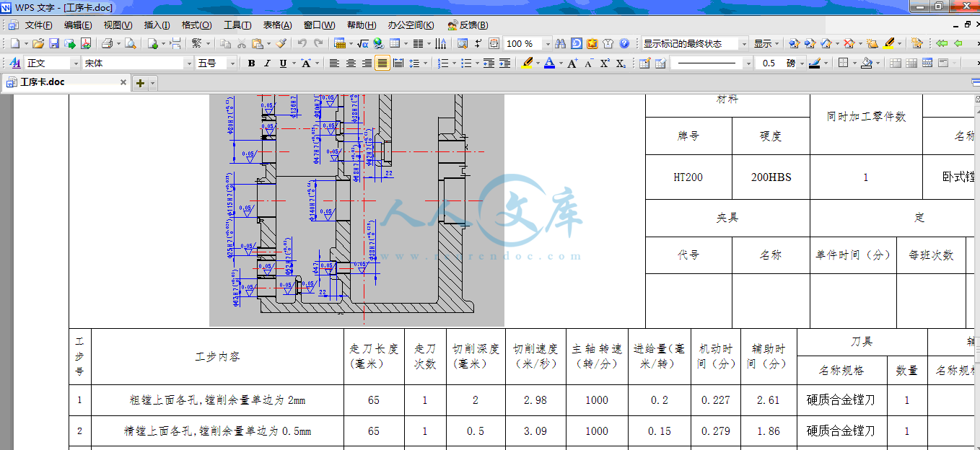Screen dimensions: 980x450
Task: Toggle italic formatting
Action: click(x=267, y=63)
